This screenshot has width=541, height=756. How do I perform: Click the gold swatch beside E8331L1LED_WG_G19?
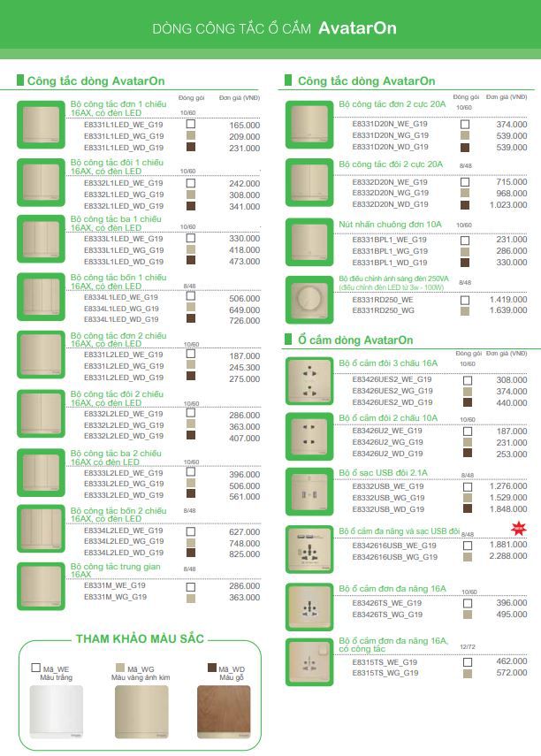(191, 135)
